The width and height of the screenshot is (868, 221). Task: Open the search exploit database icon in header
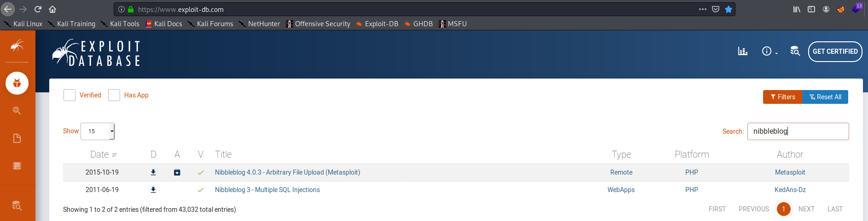coord(795,51)
